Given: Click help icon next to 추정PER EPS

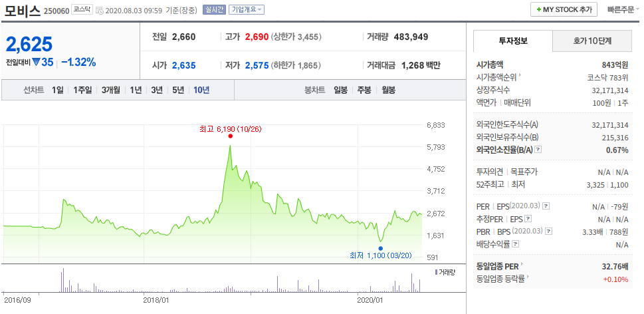Looking at the screenshot, I should [x=528, y=219].
